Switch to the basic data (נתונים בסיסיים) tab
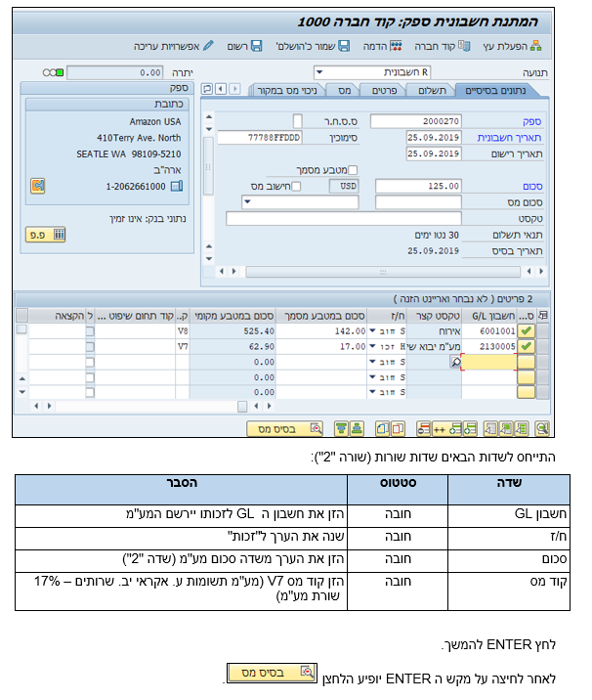 point(495,91)
